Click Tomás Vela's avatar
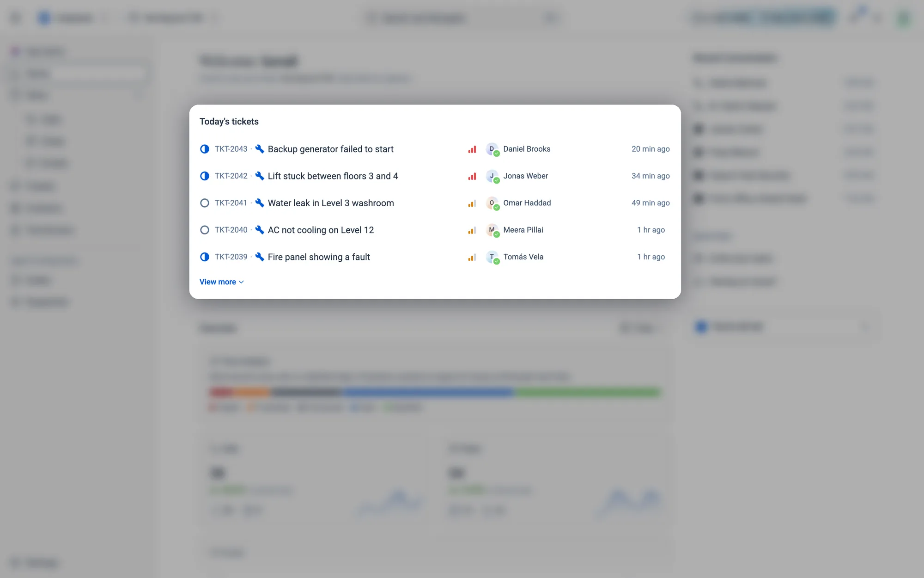Viewport: 924px width, 578px height. pos(492,257)
